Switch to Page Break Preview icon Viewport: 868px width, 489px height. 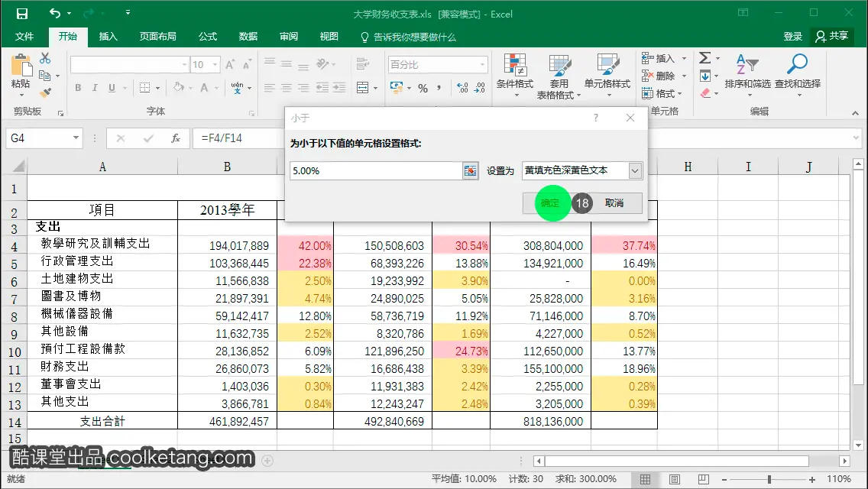(703, 480)
